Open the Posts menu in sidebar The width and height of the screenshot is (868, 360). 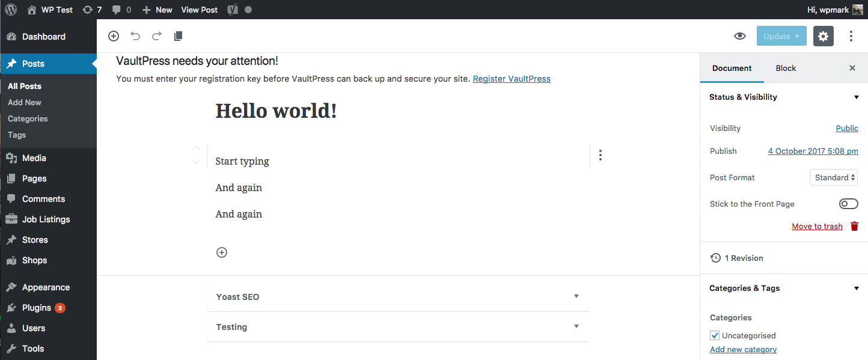48,64
